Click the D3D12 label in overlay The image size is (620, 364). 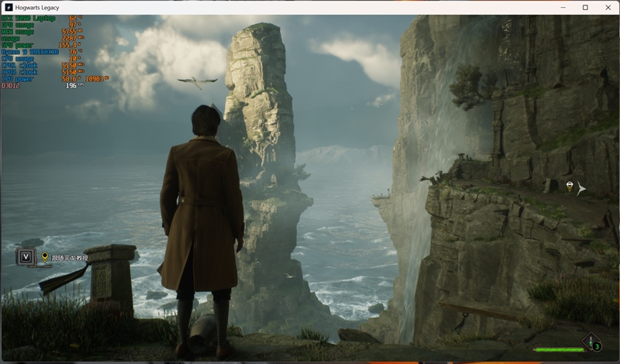(x=12, y=85)
